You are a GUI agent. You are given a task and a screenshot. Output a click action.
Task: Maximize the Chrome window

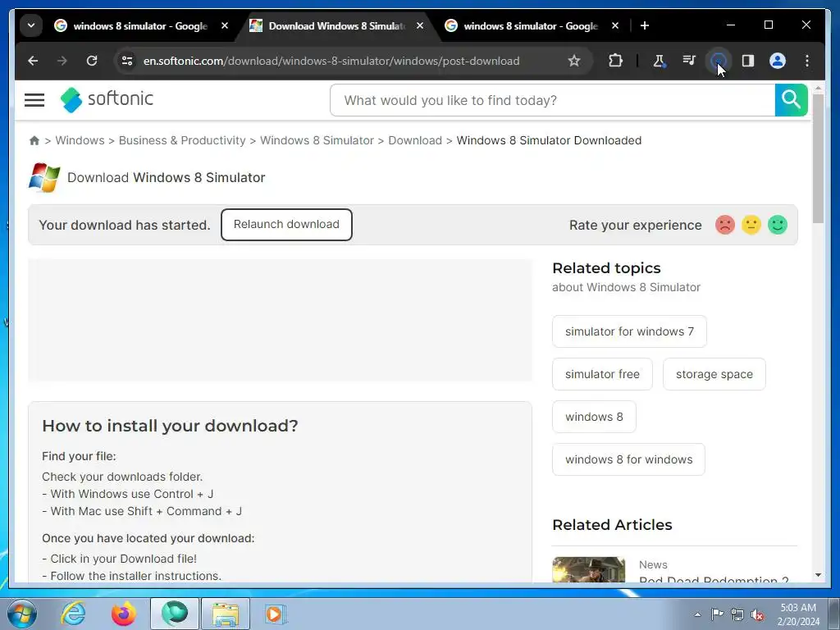click(x=768, y=25)
